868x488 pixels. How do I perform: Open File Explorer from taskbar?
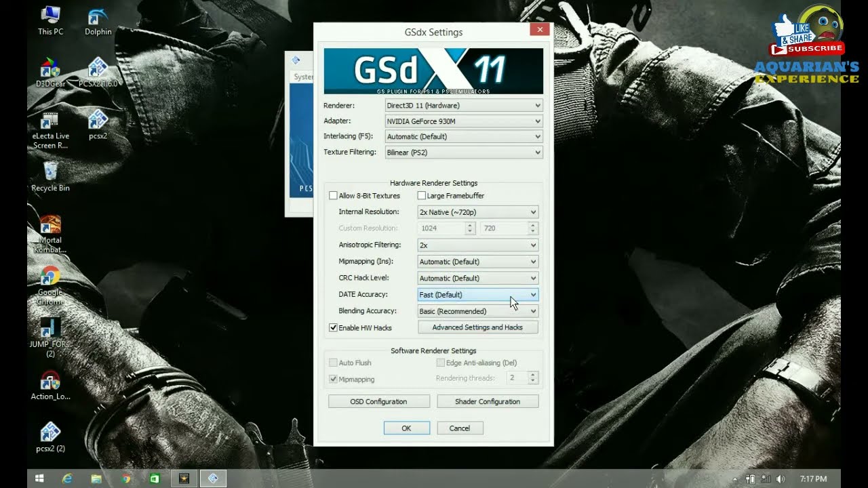96,479
